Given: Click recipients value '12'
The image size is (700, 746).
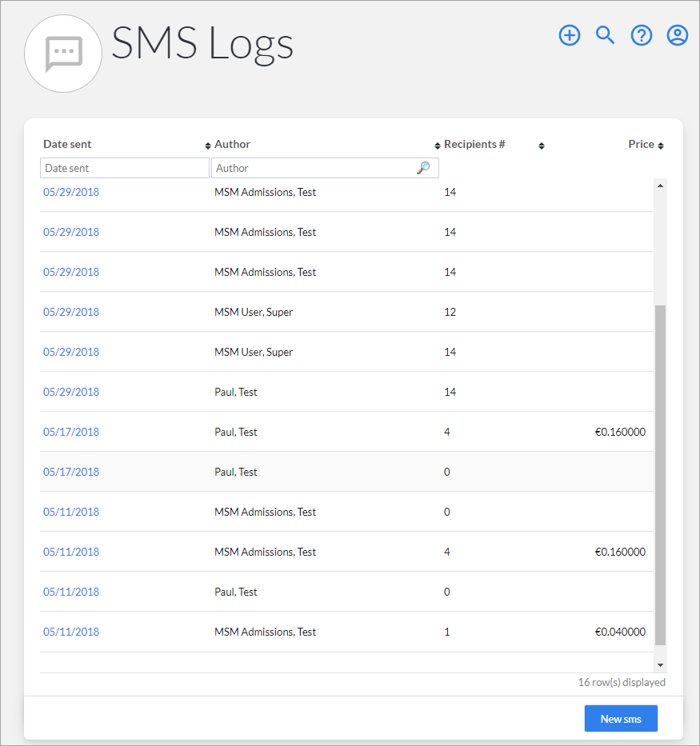Looking at the screenshot, I should (x=450, y=312).
